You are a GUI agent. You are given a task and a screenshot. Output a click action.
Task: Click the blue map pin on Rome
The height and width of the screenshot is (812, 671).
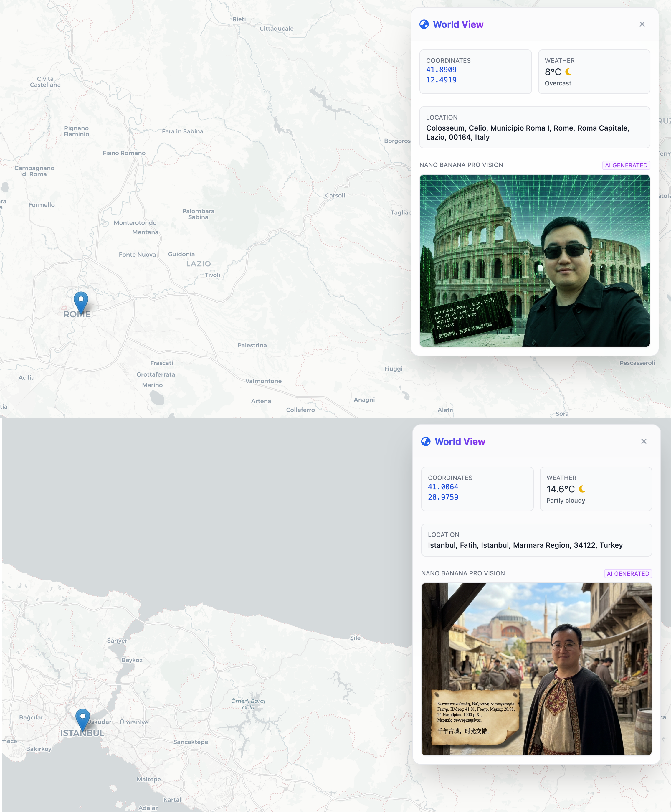(x=81, y=301)
